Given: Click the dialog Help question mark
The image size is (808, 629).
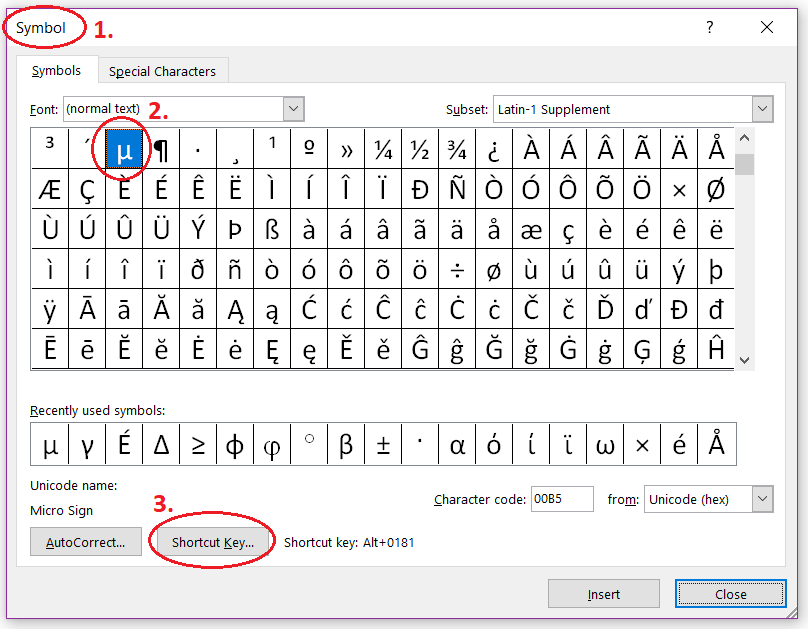Looking at the screenshot, I should pyautogui.click(x=709, y=27).
